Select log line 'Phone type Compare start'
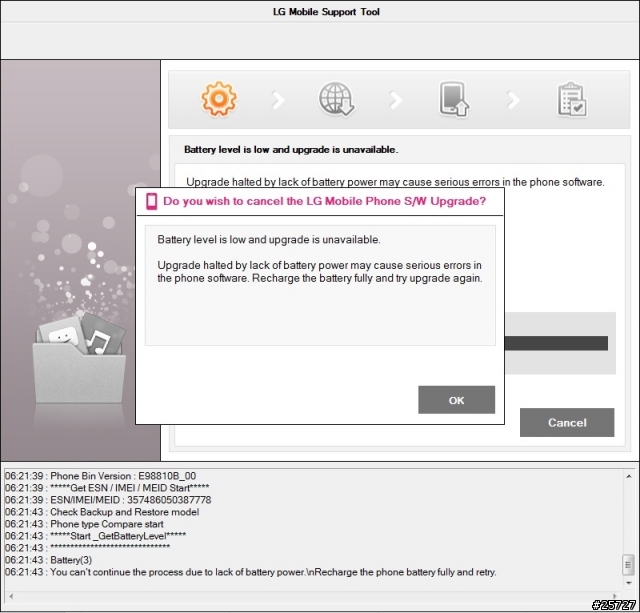 pyautogui.click(x=84, y=524)
